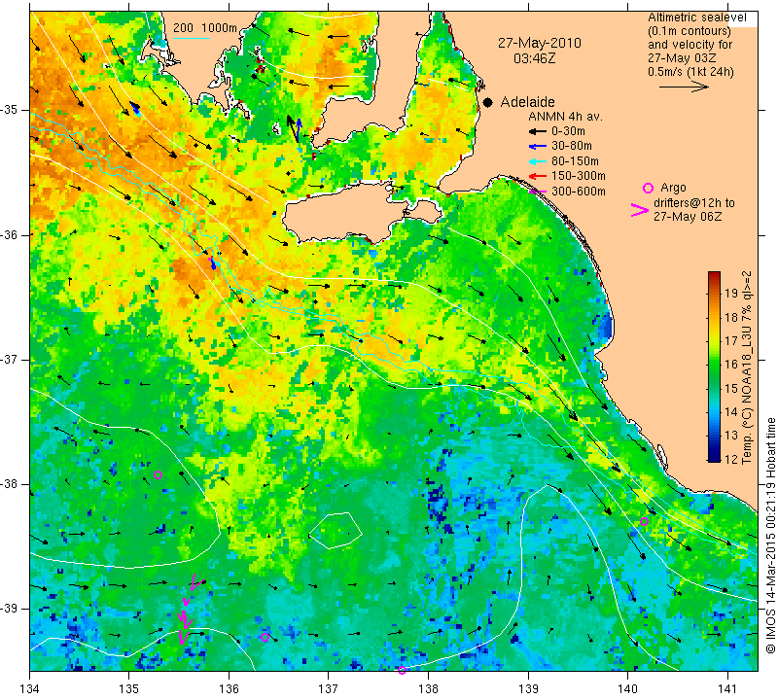Click the '30-80m' depth label

pos(572,147)
